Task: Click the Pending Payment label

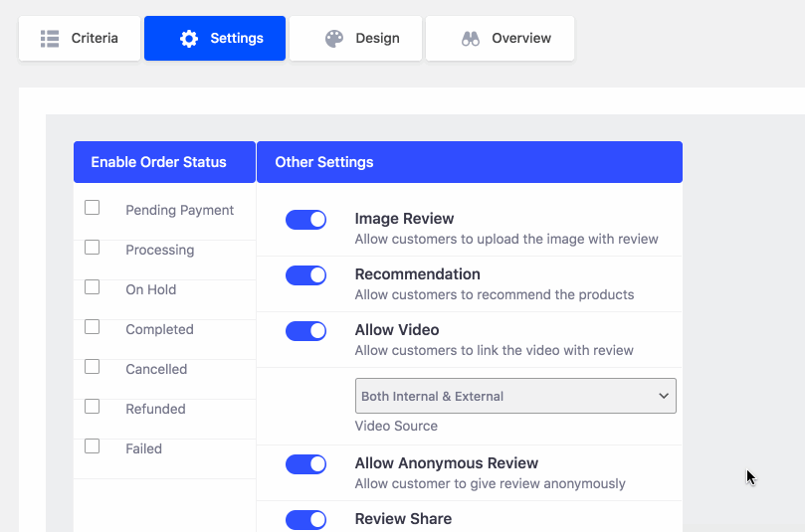Action: [180, 211]
